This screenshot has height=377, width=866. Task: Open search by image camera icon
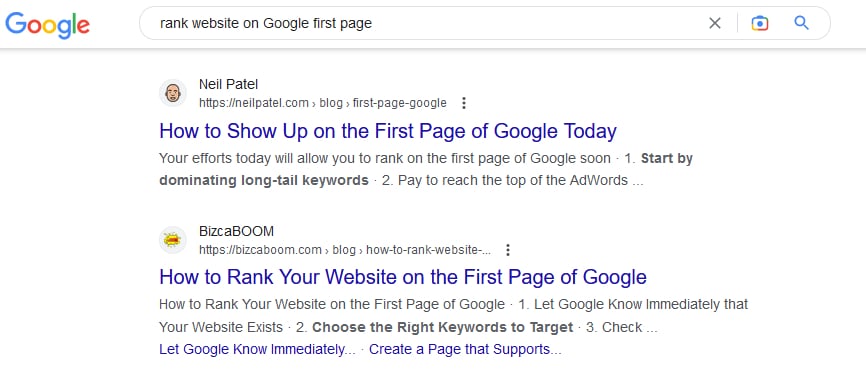coord(760,23)
